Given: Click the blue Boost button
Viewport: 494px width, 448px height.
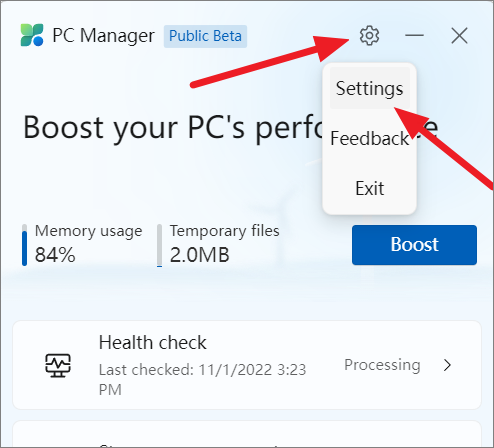Looking at the screenshot, I should [414, 245].
